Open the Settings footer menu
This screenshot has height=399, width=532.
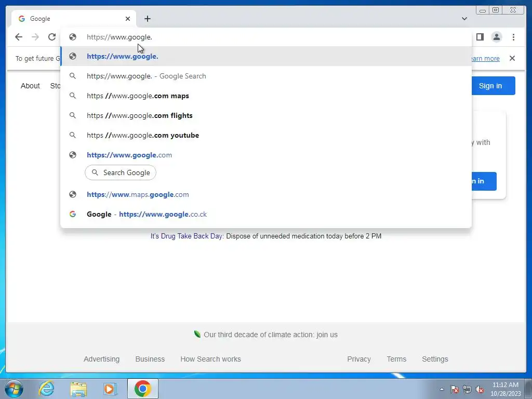point(435,359)
